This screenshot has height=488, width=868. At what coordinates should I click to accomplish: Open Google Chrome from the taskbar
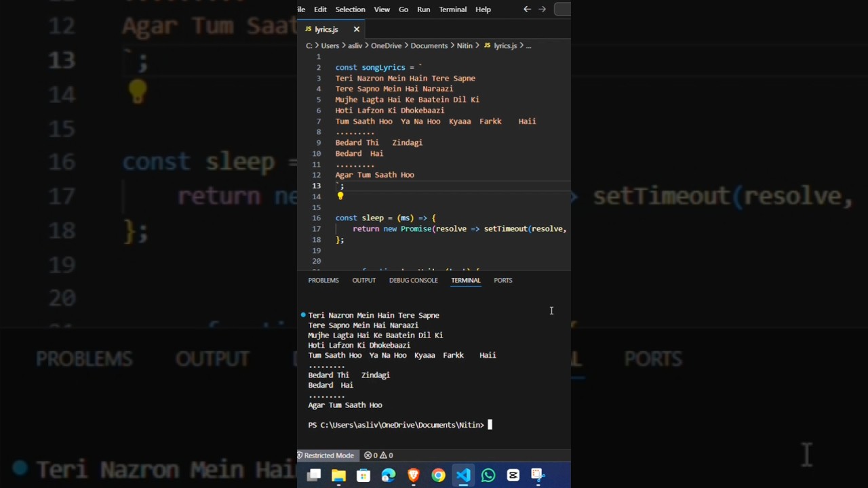coord(438,476)
